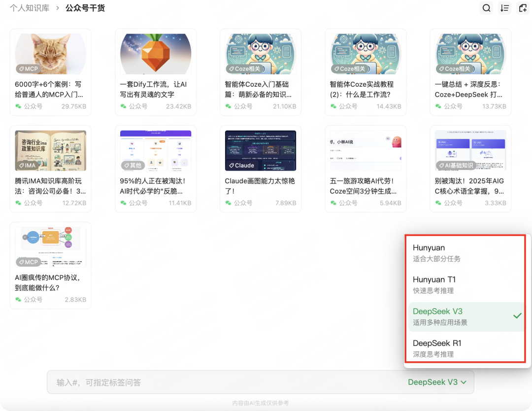
Task: Click MCP tag on AI圈疯传的MCP协议 card
Action: coord(29,262)
